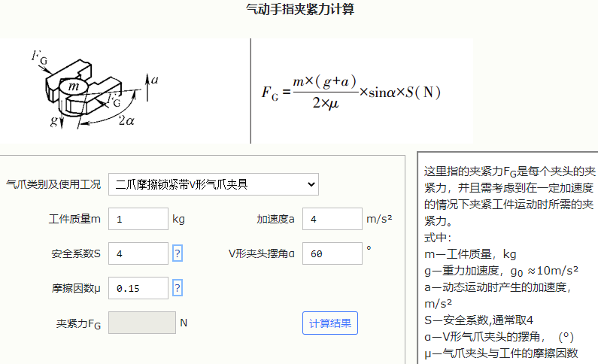Click the 夹紧力FG result field
The width and height of the screenshot is (598, 364).
[x=142, y=323]
